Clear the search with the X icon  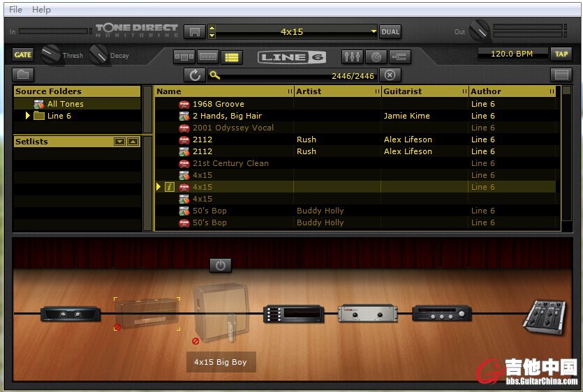pyautogui.click(x=390, y=75)
